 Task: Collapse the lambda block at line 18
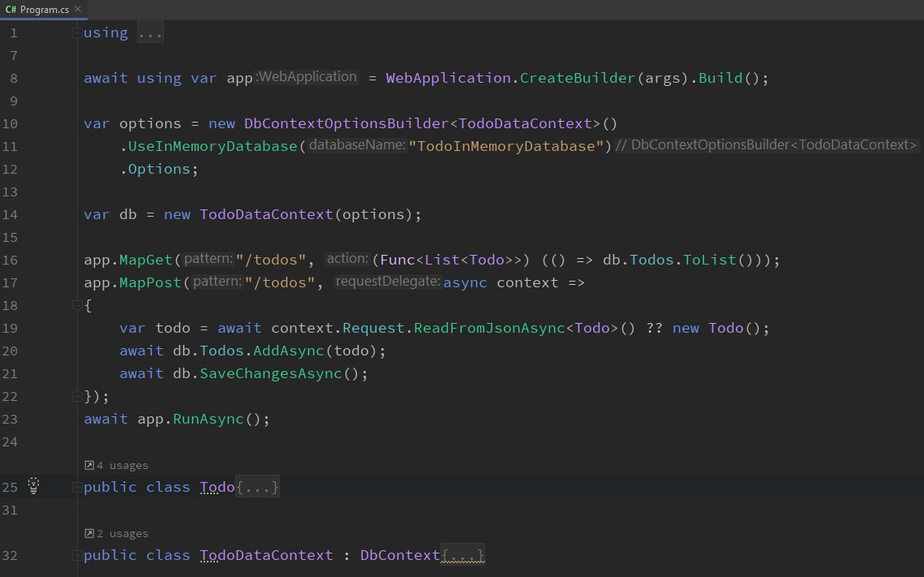pos(76,305)
